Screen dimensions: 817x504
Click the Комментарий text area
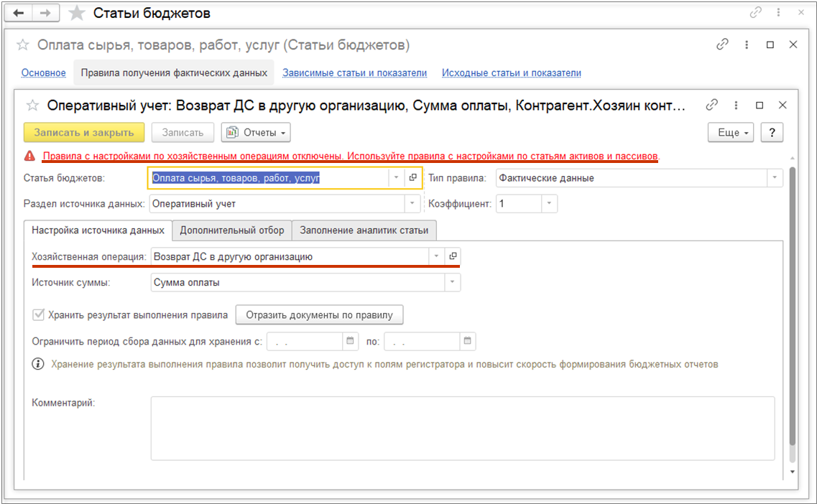(463, 428)
